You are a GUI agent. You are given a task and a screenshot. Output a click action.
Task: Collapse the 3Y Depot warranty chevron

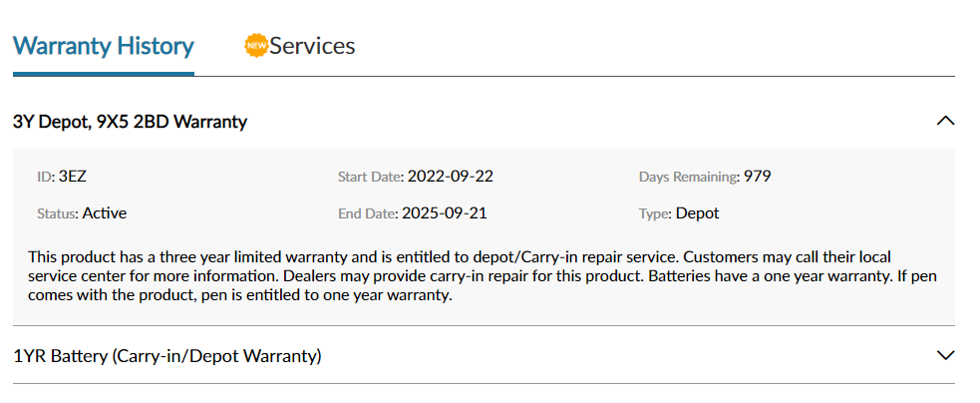pyautogui.click(x=946, y=121)
